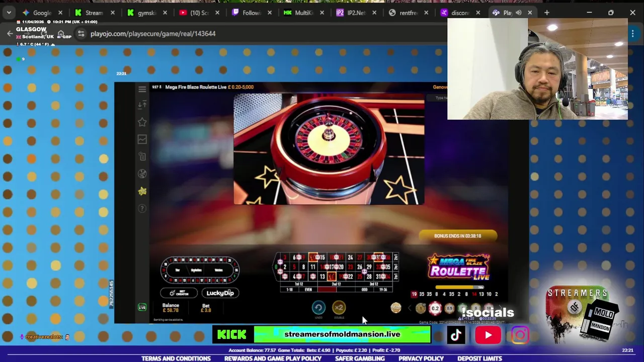Viewport: 644px width, 362px height.
Task: Bet on ODD outside bet
Action: (x=364, y=290)
